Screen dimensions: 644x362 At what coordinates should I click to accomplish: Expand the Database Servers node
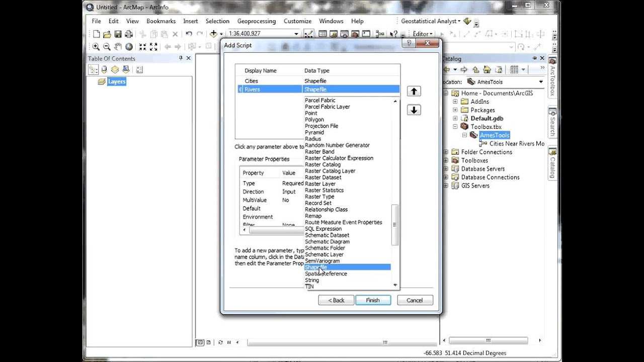tap(446, 169)
